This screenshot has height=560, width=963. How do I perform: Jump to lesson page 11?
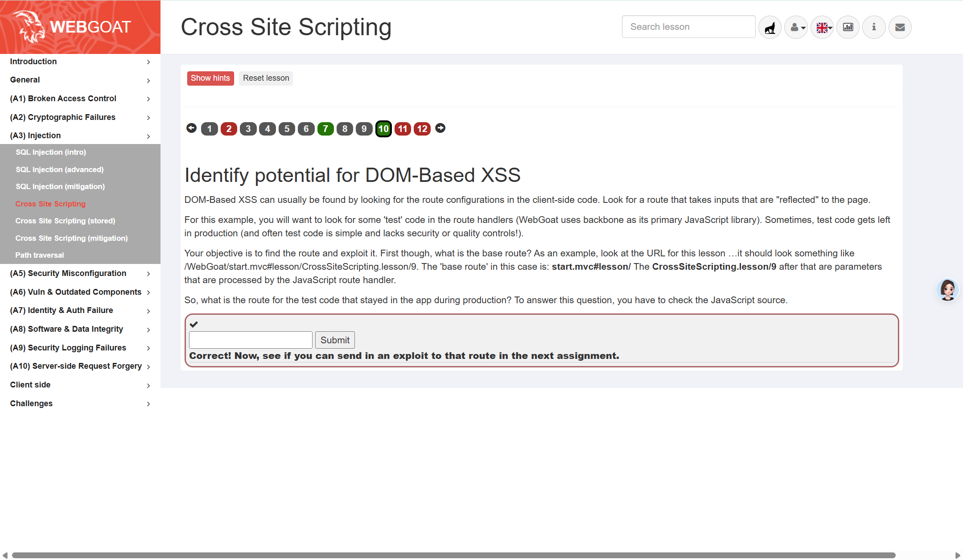(x=403, y=129)
